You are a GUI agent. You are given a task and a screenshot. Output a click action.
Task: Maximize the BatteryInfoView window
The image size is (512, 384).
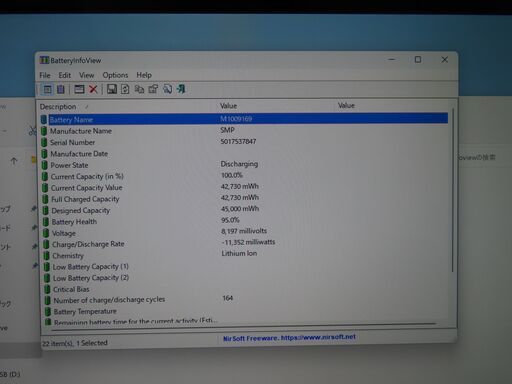418,60
